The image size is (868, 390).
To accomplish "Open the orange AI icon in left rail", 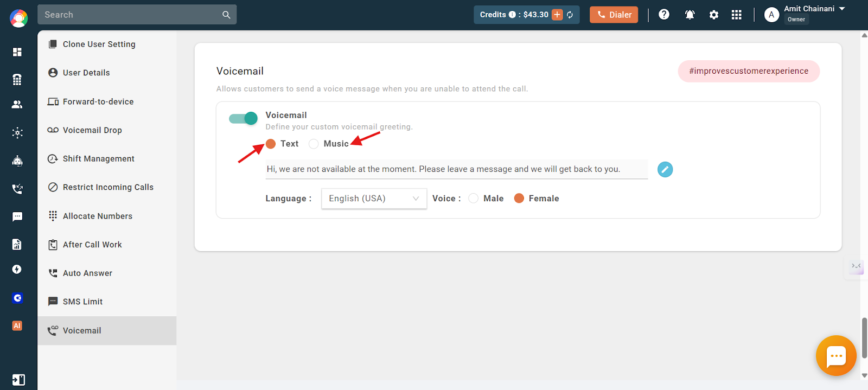I will pyautogui.click(x=17, y=326).
